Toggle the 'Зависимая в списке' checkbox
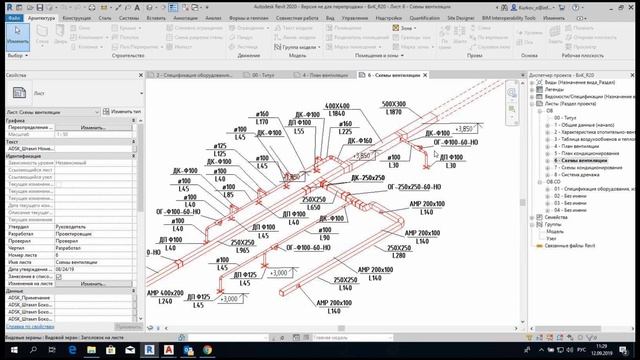Screen dimensions: 640x360 tap(59, 277)
